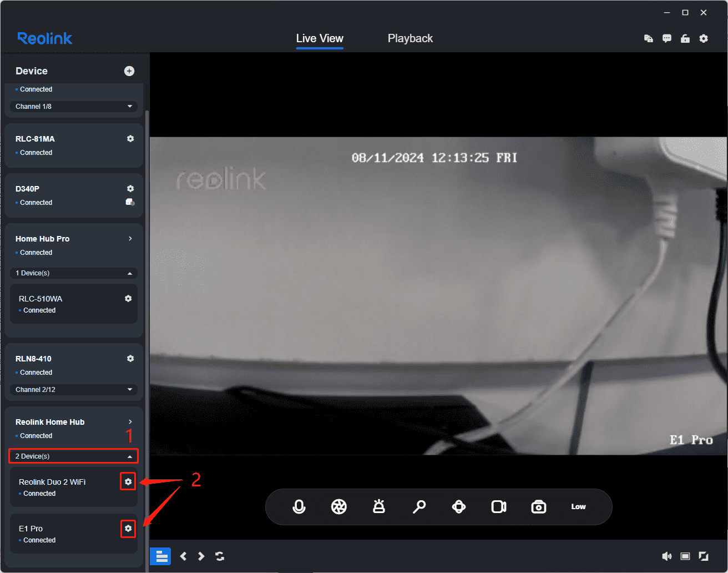Click the refresh cycle views icon
Screen dimensions: 728x573
pos(220,556)
